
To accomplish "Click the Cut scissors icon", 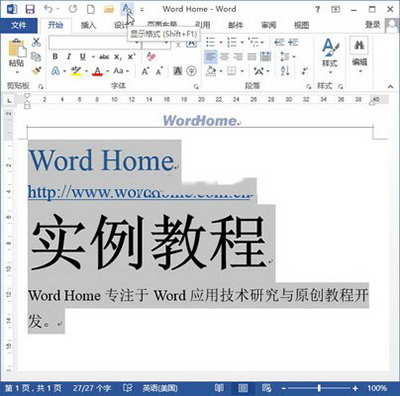I will (36, 42).
